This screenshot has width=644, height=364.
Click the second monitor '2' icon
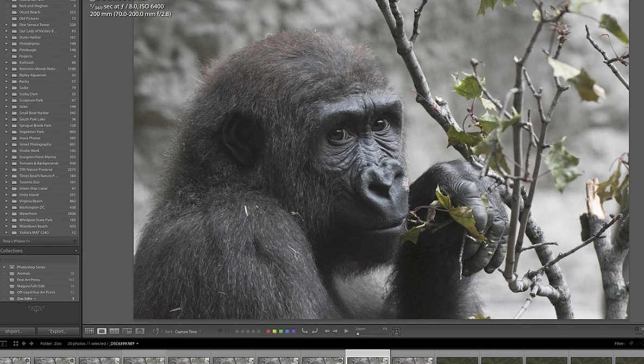click(3, 343)
